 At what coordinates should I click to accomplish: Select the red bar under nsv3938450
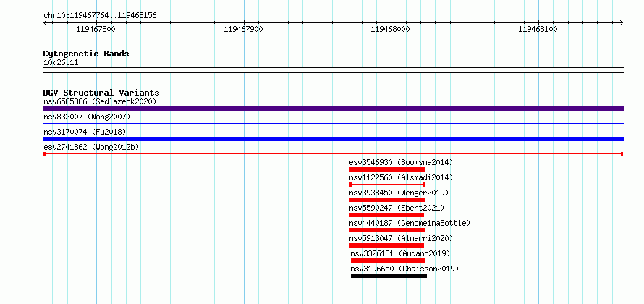pos(387,200)
